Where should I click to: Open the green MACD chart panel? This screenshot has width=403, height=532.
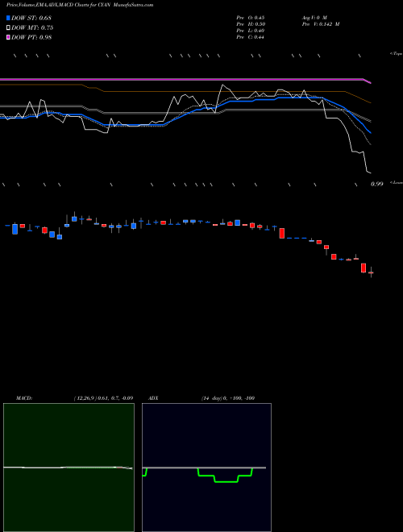[69, 468]
